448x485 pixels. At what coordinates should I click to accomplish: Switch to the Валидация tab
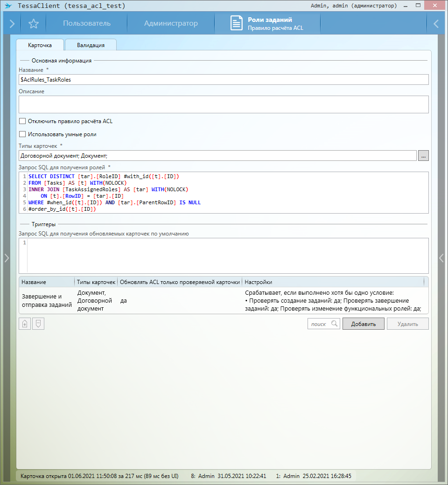pos(91,45)
